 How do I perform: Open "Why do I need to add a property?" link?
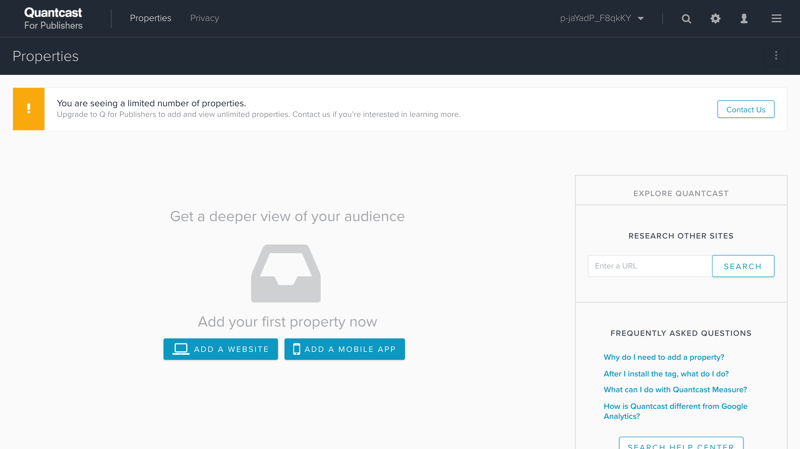pyautogui.click(x=663, y=357)
